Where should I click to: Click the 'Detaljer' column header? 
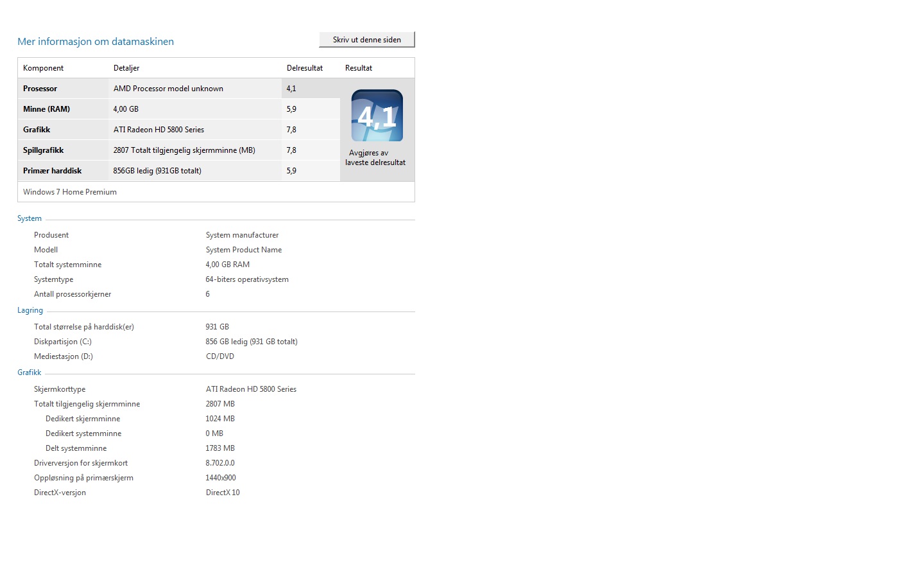point(126,68)
